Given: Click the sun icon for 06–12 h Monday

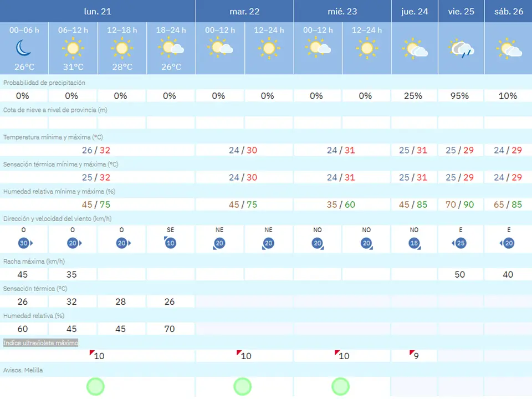Looking at the screenshot, I should 73,48.
